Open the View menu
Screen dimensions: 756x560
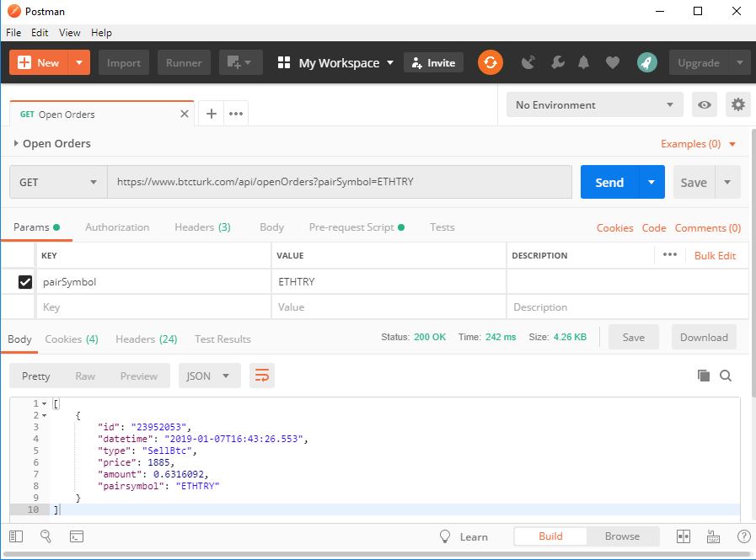click(69, 32)
